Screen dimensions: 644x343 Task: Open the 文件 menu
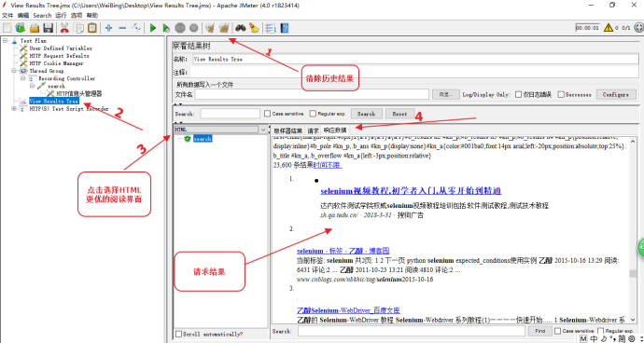(x=7, y=15)
